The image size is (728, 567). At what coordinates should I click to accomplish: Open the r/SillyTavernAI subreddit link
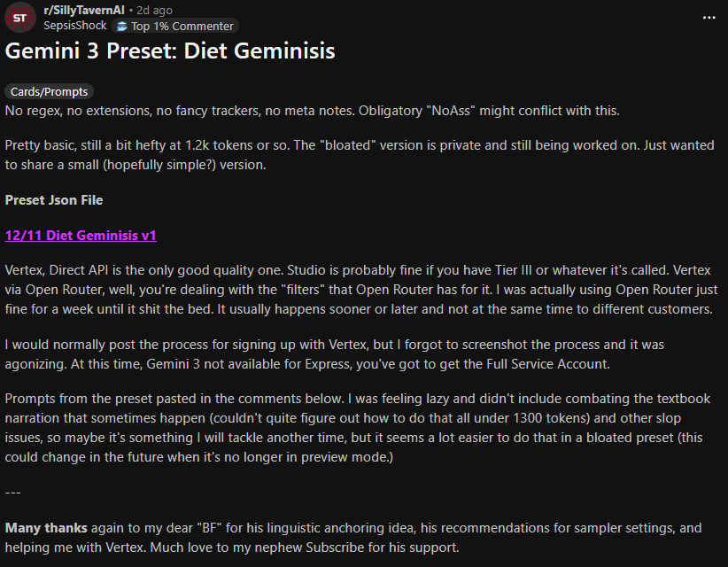coord(85,11)
